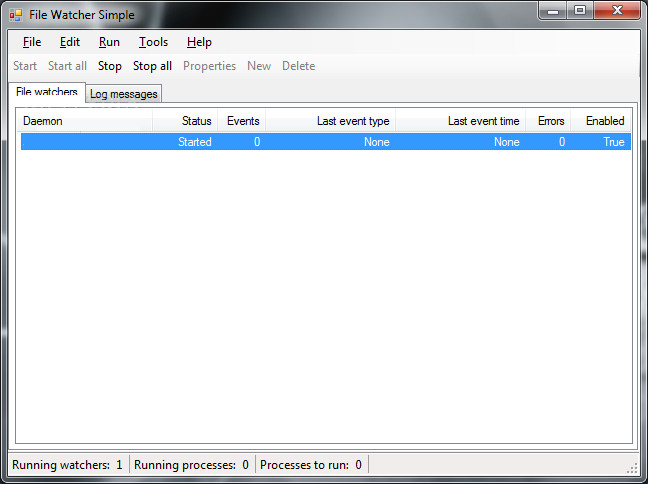Open the Help menu

[x=199, y=42]
